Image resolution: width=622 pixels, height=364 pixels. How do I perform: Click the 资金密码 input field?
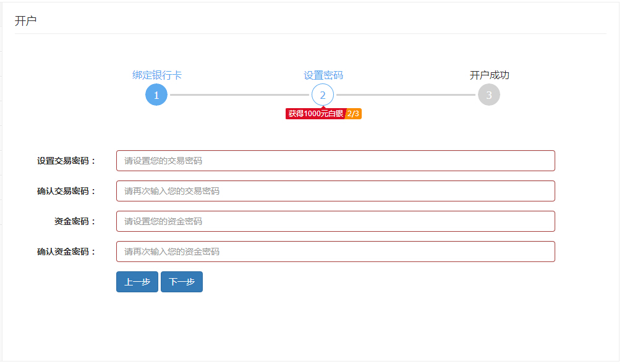pos(334,221)
